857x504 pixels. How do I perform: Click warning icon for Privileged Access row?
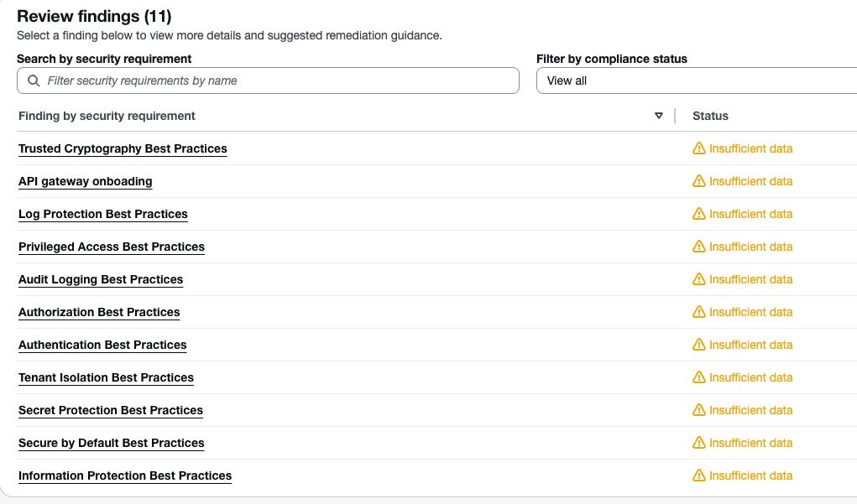(x=699, y=247)
